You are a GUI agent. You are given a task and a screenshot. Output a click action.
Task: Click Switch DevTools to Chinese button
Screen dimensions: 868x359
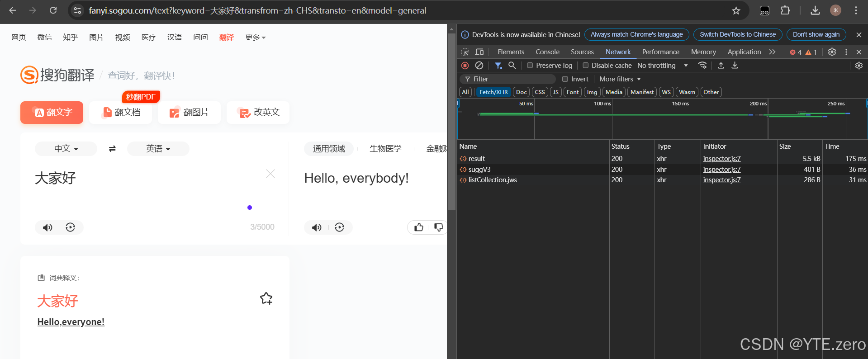click(x=737, y=35)
